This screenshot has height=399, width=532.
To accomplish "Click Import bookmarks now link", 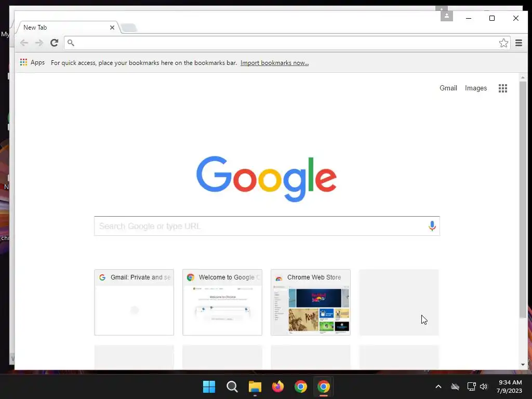I will (274, 63).
